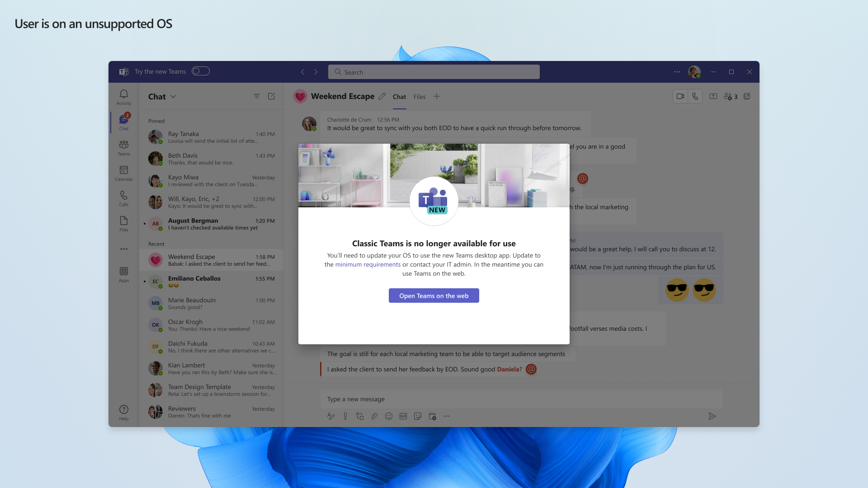
Task: Click the audio call icon in chat header
Action: (x=694, y=96)
